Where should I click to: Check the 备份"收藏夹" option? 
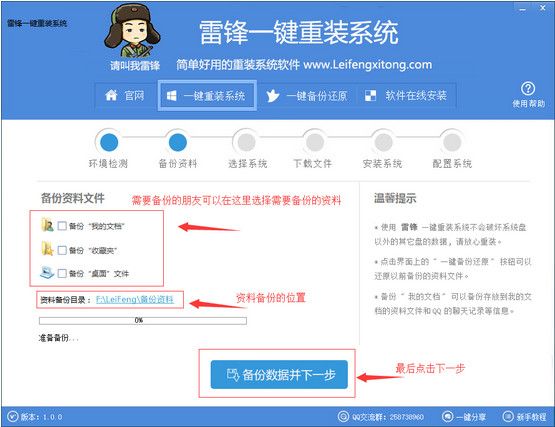(62, 250)
